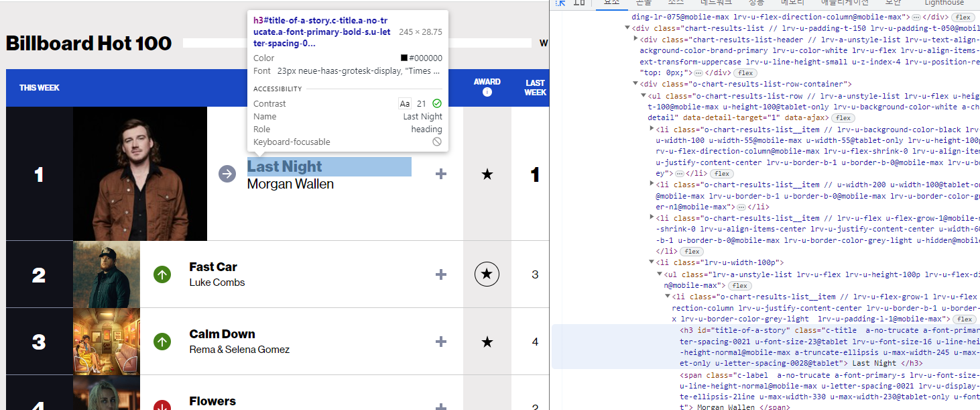980x410 pixels.
Task: Click last week value 3 in Fast Car row
Action: (x=535, y=274)
